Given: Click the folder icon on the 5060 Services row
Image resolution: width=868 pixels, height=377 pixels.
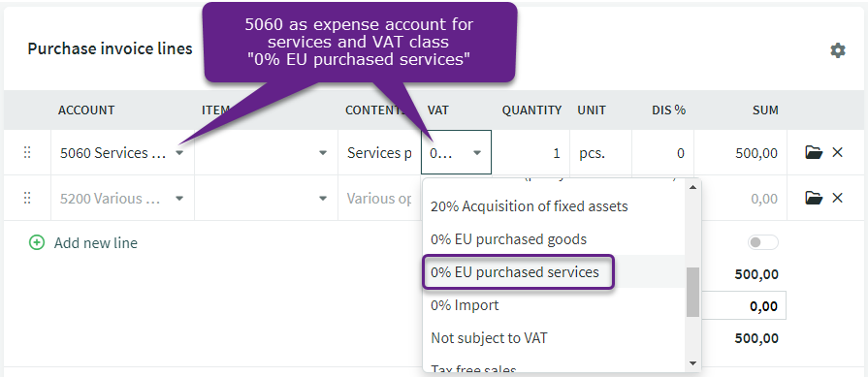Looking at the screenshot, I should point(813,152).
